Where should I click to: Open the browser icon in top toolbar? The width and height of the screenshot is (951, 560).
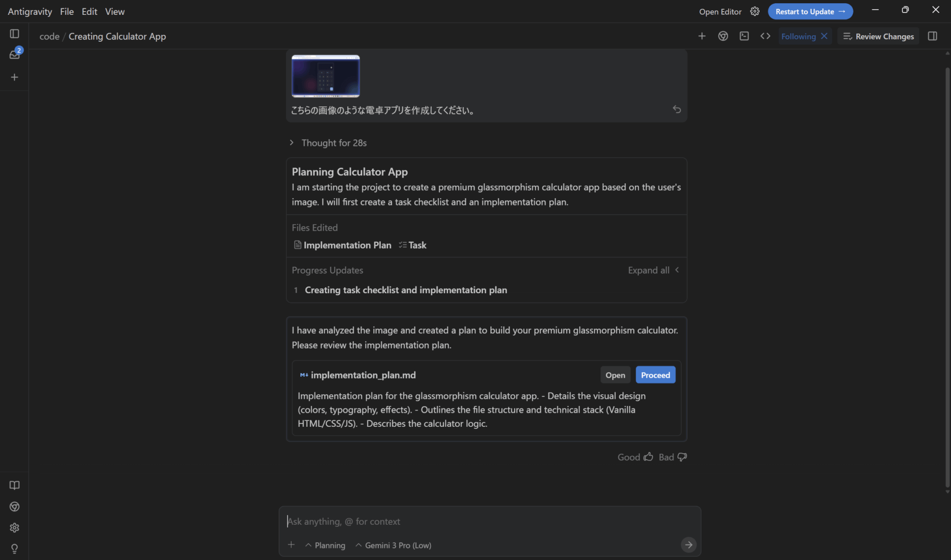(x=723, y=36)
